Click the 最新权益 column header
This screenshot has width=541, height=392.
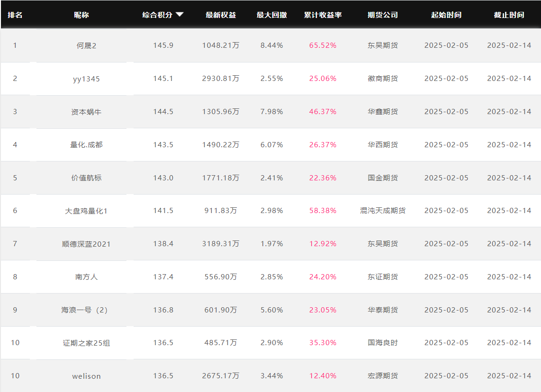point(221,15)
